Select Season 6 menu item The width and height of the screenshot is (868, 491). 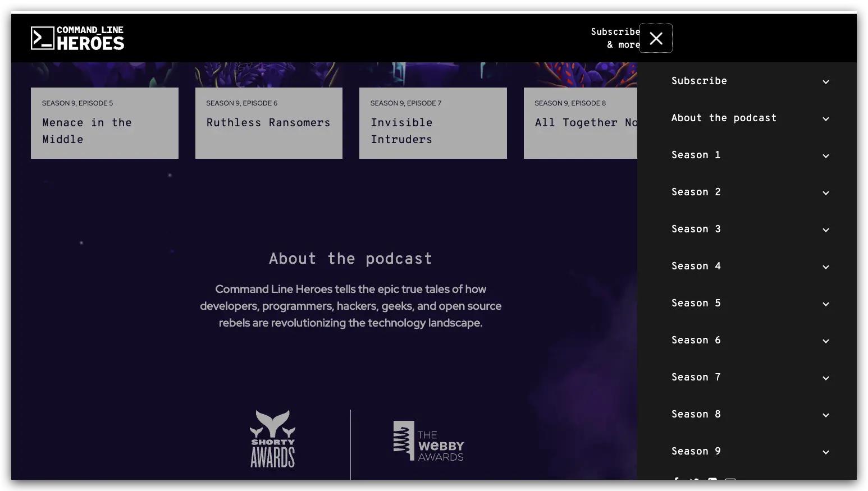[x=696, y=340]
